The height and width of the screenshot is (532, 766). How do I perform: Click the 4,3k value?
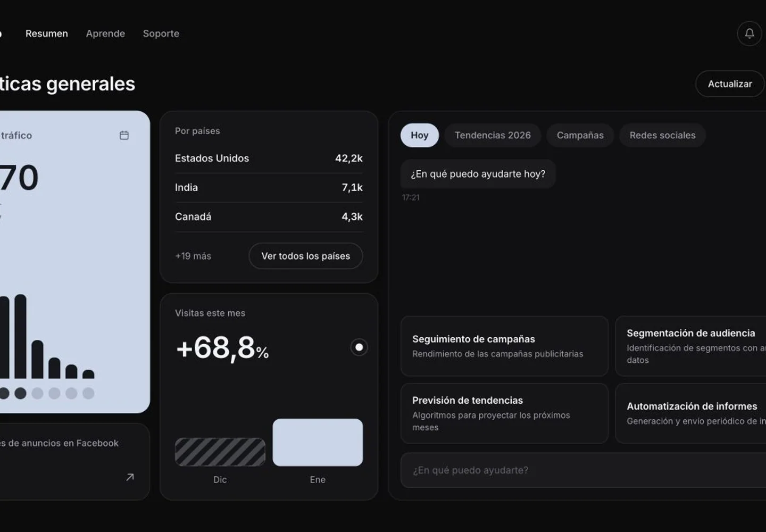pyautogui.click(x=352, y=217)
